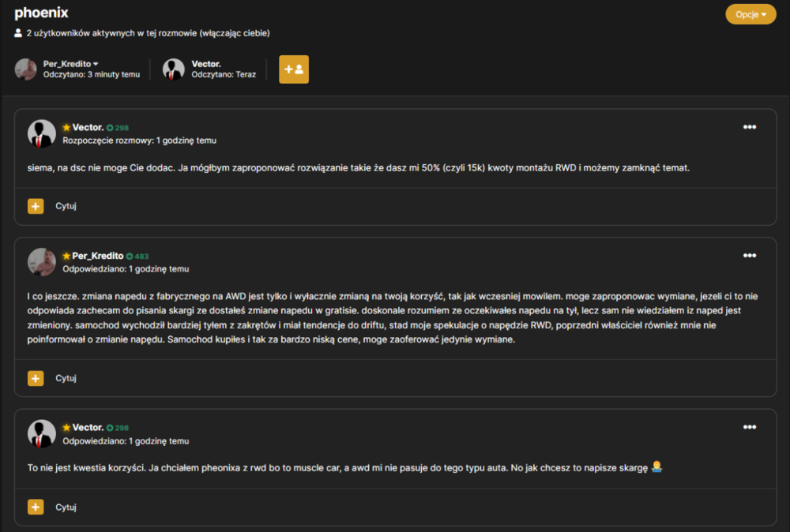Open three-dot menu on Per_Kredito's message
790x532 pixels.
pyautogui.click(x=749, y=256)
